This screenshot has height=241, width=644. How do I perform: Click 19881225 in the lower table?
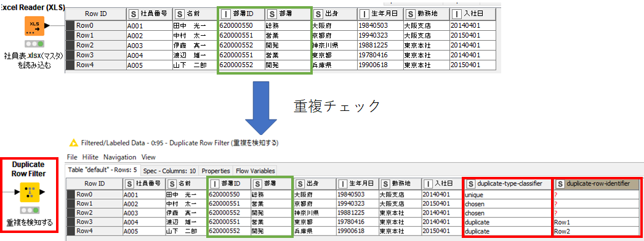[358, 213]
